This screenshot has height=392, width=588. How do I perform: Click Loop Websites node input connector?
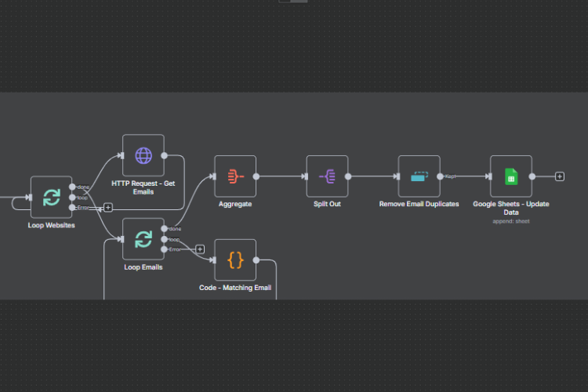(x=29, y=198)
